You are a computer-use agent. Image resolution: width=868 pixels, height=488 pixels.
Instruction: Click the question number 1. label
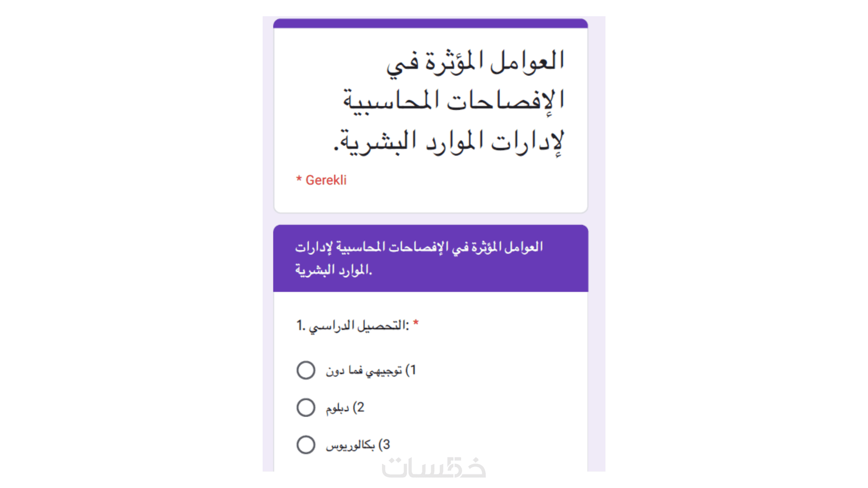pyautogui.click(x=301, y=325)
